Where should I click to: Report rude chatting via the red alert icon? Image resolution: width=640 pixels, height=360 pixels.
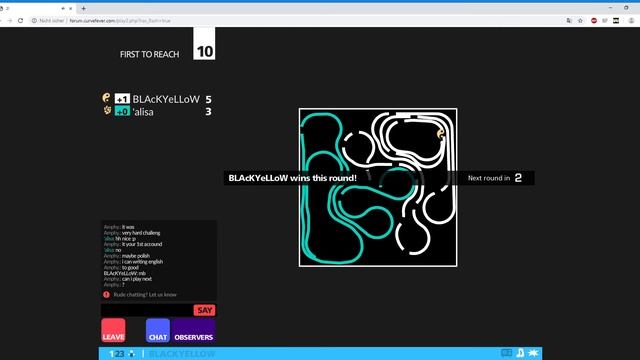point(107,294)
